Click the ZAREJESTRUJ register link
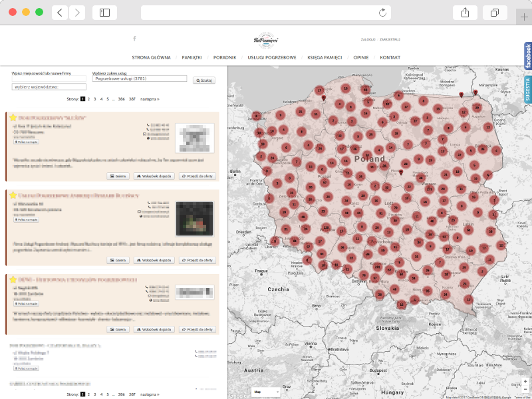Viewport: 532px width, 399px height. [x=390, y=40]
